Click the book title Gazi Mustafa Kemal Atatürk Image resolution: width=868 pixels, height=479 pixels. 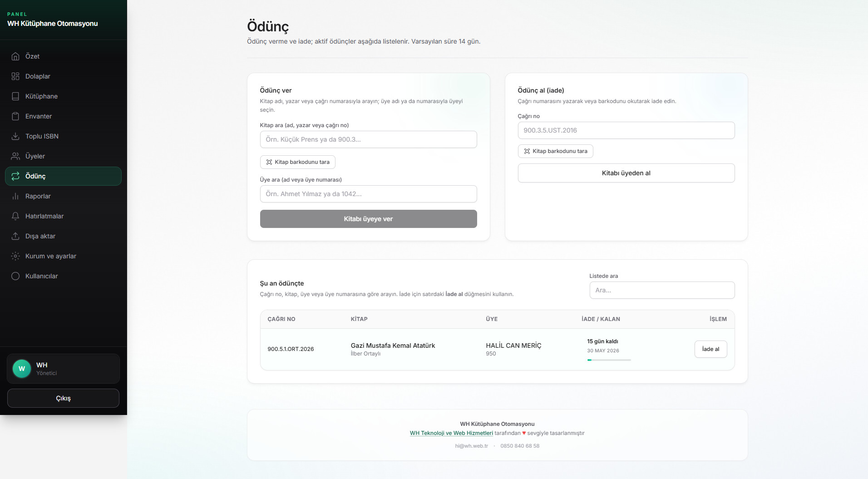click(393, 346)
